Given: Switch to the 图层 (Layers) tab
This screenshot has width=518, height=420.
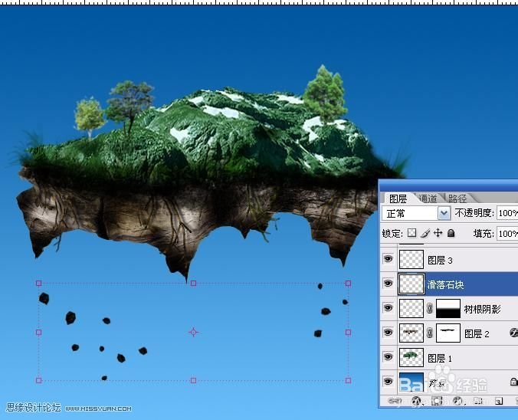Looking at the screenshot, I should point(398,199).
